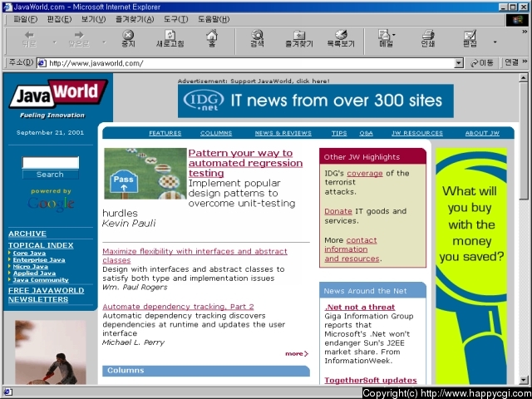Open the Back button history dropdown arrow

[x=54, y=42]
